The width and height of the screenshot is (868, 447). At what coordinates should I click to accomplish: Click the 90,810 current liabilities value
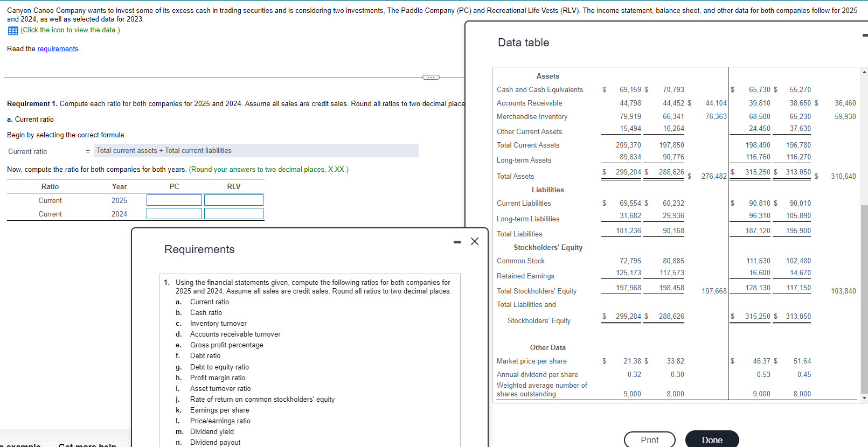(x=760, y=204)
